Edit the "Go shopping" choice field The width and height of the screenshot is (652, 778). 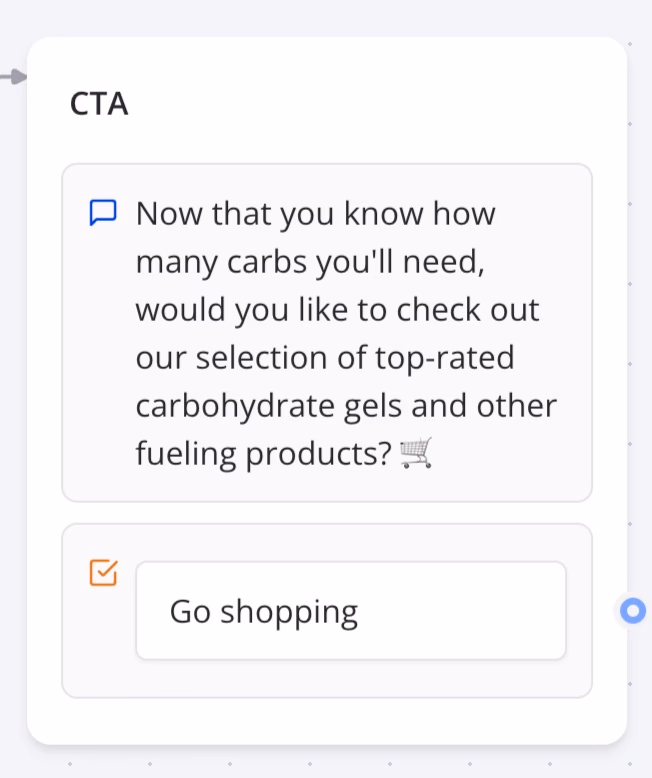pos(350,611)
